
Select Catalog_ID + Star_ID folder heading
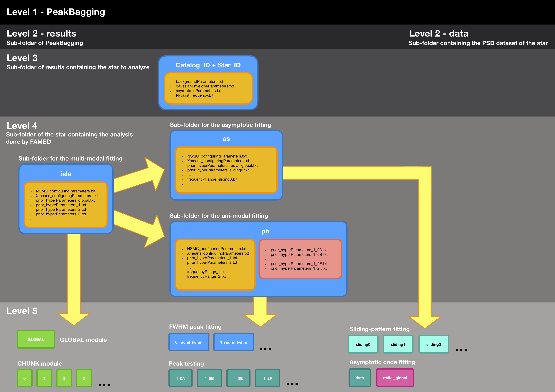coord(208,65)
